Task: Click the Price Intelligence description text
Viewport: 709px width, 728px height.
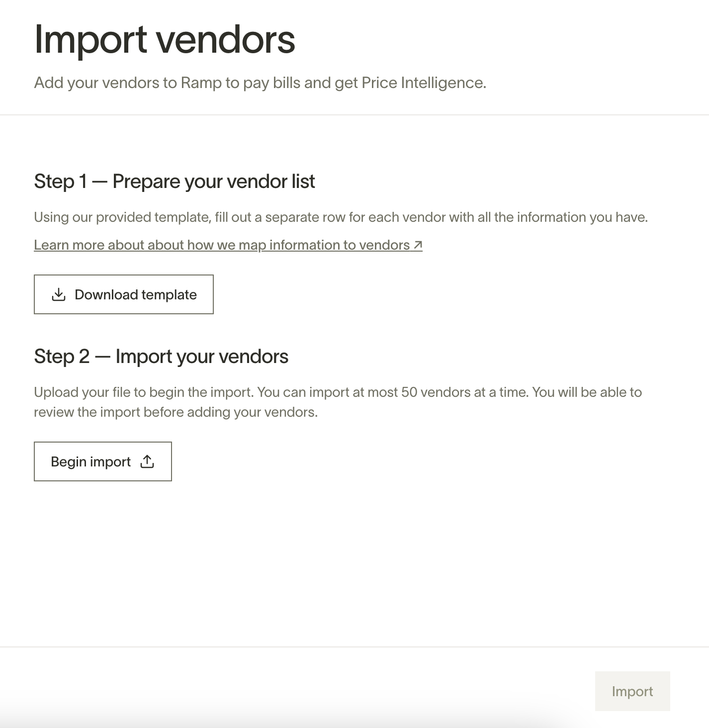Action: coord(259,83)
